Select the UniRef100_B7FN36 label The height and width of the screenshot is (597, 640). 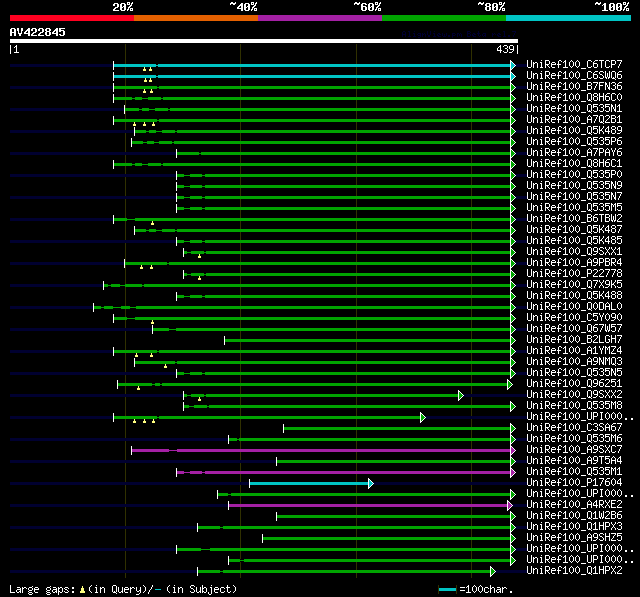pos(574,87)
